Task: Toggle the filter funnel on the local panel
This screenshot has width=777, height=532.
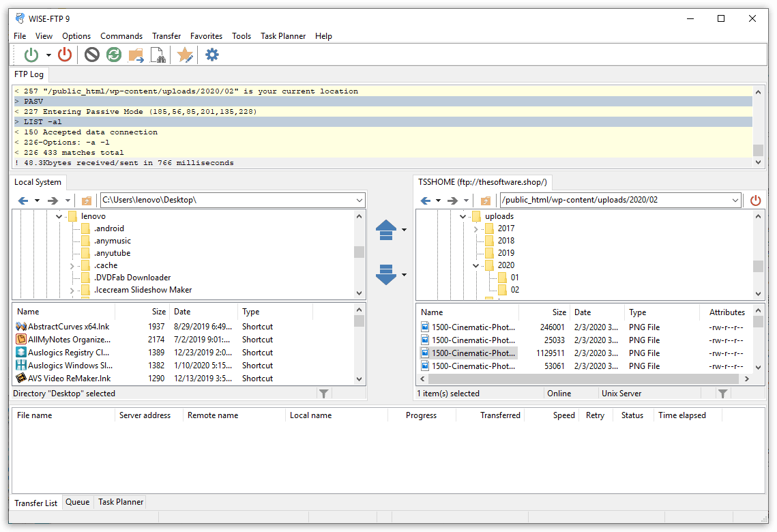Action: (x=324, y=393)
